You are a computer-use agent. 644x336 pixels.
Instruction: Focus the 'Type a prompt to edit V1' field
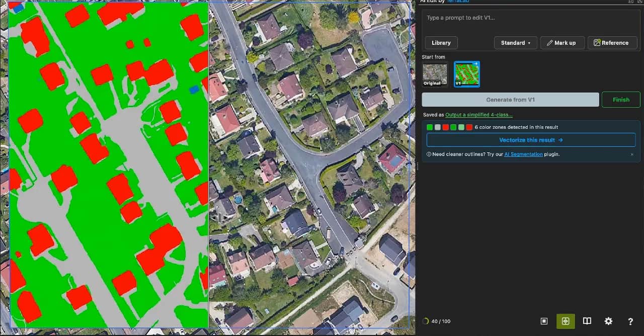(530, 22)
